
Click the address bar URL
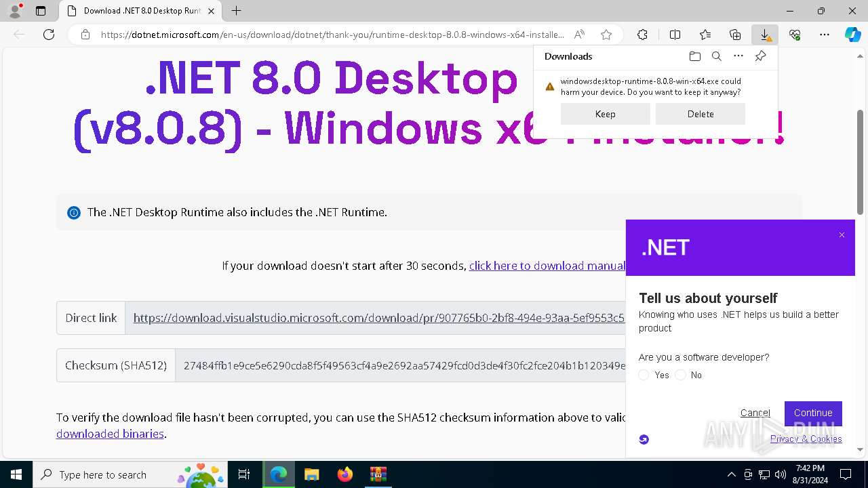click(332, 35)
